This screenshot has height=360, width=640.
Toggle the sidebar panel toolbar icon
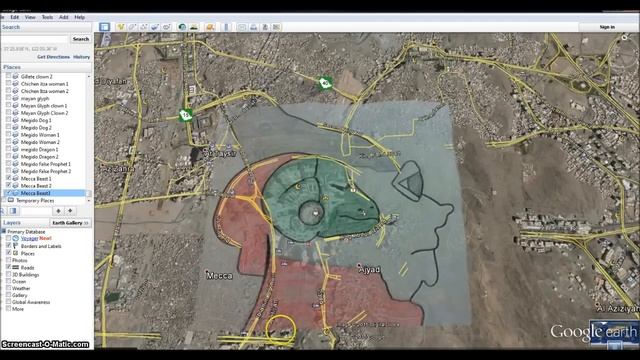[x=104, y=27]
